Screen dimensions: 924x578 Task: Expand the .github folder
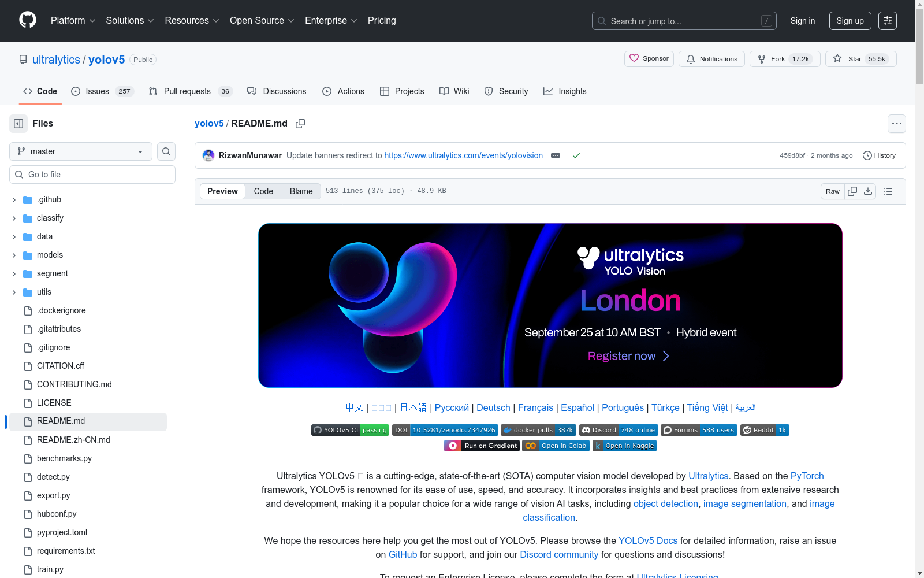click(x=14, y=199)
